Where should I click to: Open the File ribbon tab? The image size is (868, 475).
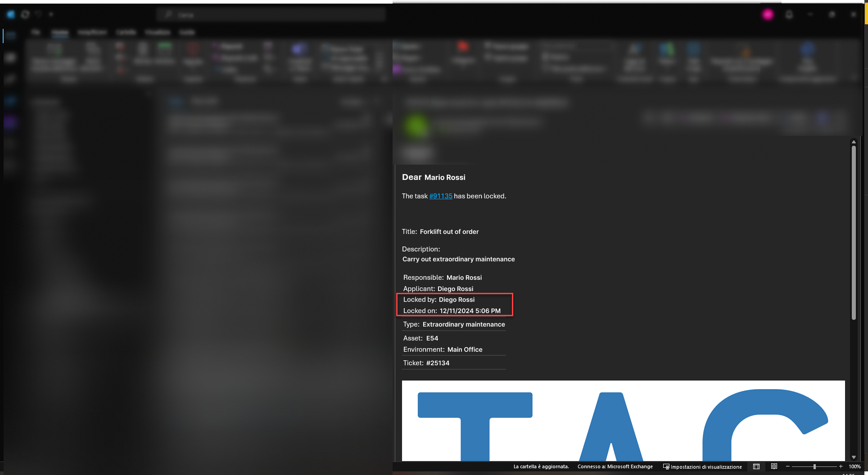pos(36,32)
